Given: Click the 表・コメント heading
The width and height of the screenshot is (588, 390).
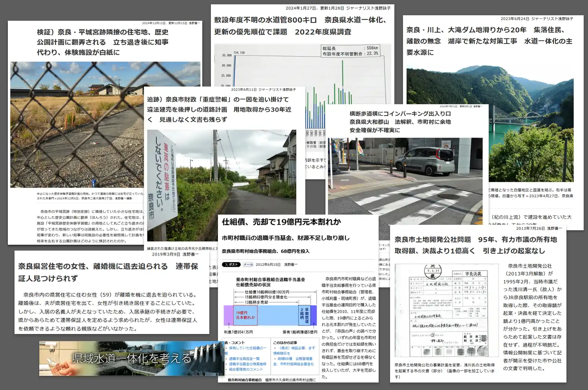Looking at the screenshot, I should click(235, 343).
